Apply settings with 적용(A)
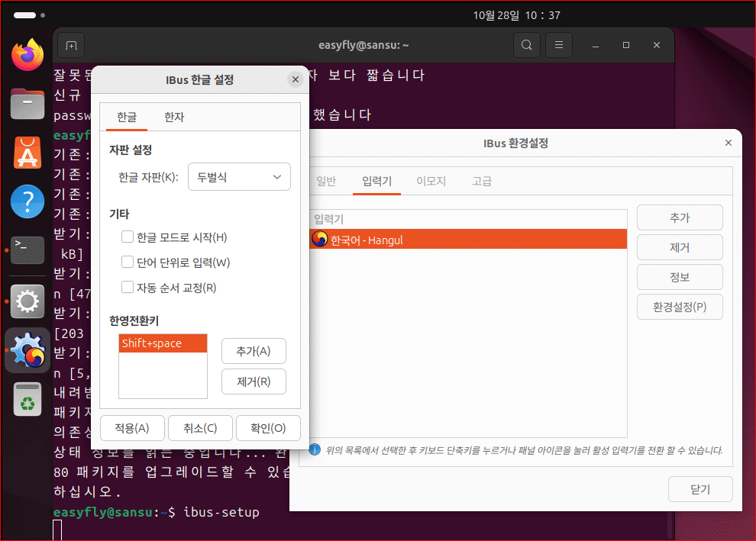This screenshot has width=756, height=541. coord(132,428)
